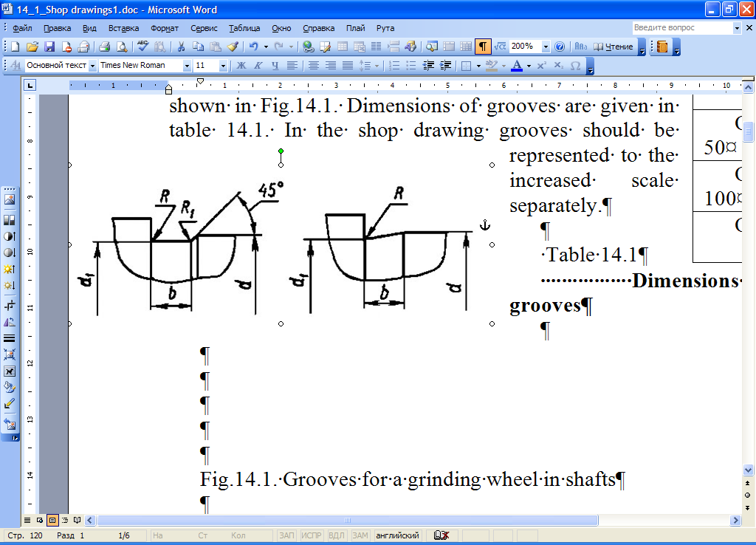Toggle the bulleted list

[x=410, y=66]
